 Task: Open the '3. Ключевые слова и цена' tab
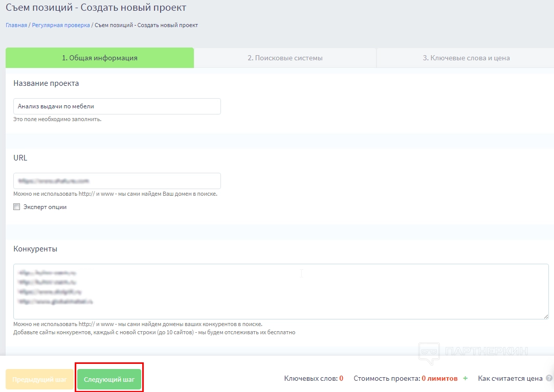click(x=466, y=58)
